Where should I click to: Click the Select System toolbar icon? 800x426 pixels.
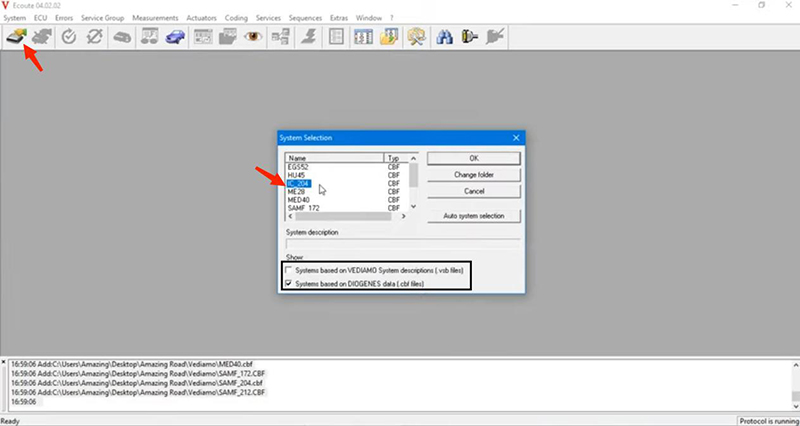[16, 37]
